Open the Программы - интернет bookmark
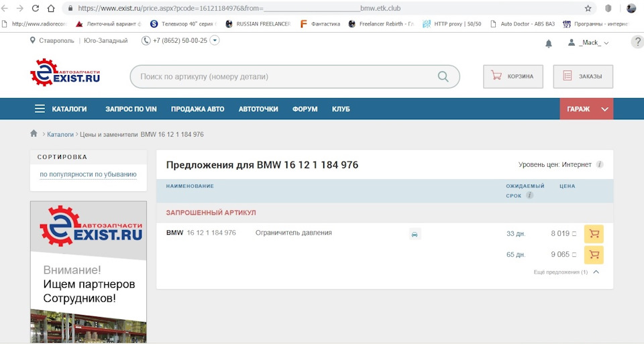644x344 pixels. click(596, 24)
